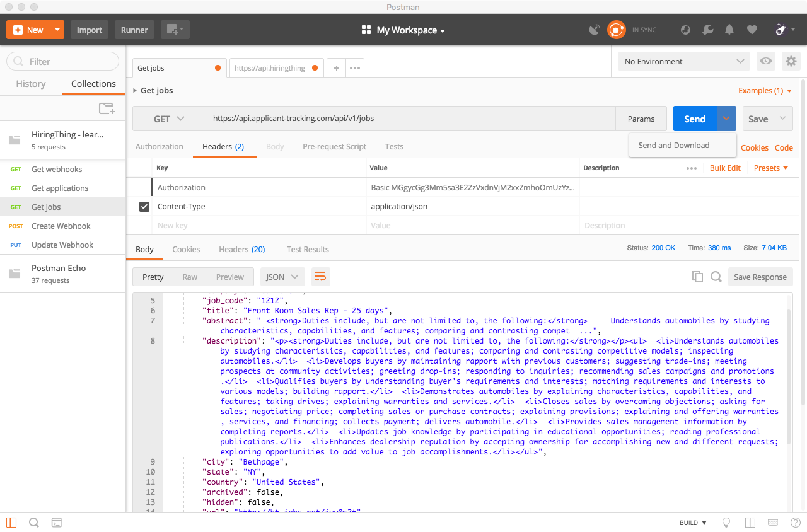Click the New key input cell
807x532 pixels.
coord(259,225)
